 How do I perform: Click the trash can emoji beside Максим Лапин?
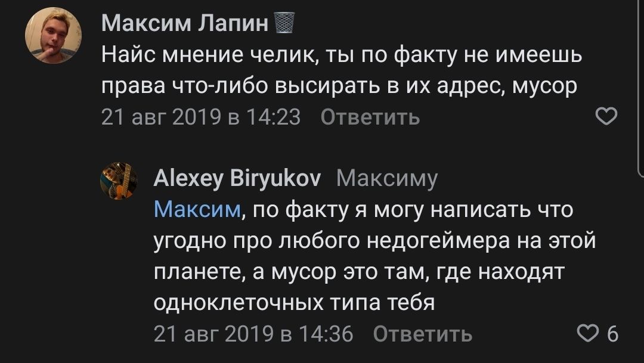284,24
